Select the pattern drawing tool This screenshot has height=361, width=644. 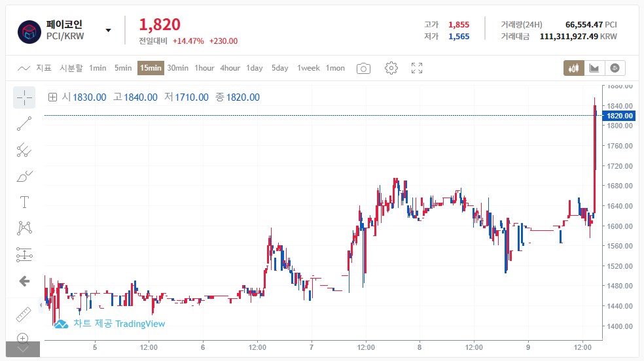[x=24, y=228]
